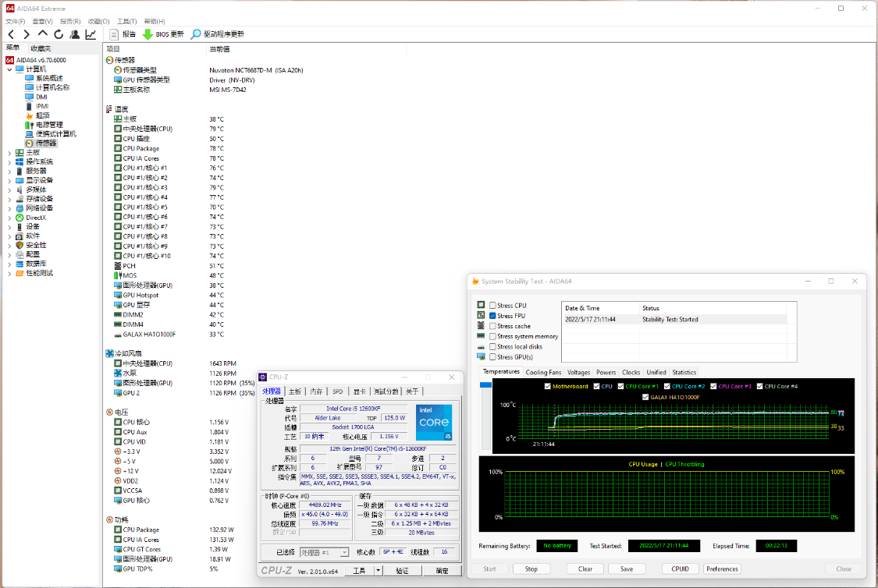Click the refresh circular arrow toolbar icon

58,34
